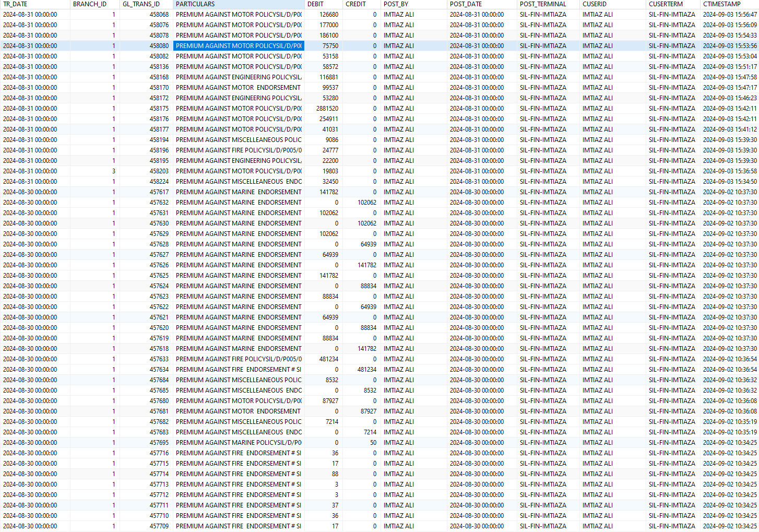This screenshot has width=759, height=532.
Task: Click timestamp 2024-09-03 15:51:17
Action: (x=730, y=67)
